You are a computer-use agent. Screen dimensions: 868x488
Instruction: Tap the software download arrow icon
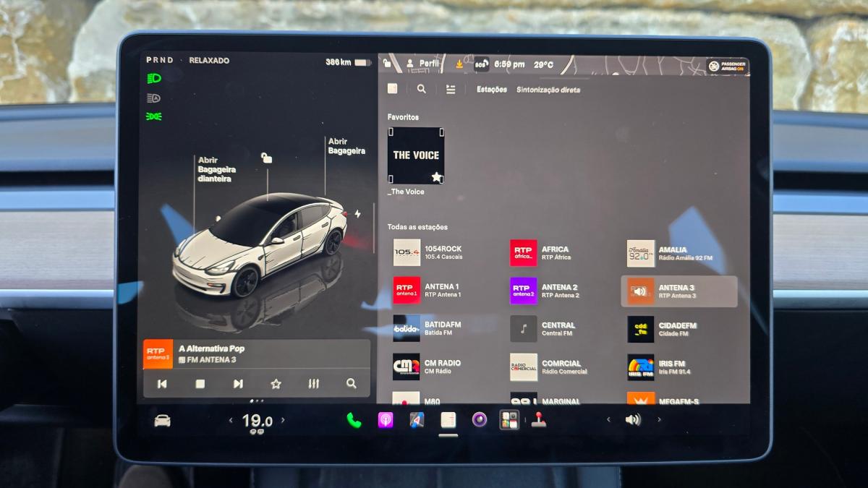(x=459, y=64)
